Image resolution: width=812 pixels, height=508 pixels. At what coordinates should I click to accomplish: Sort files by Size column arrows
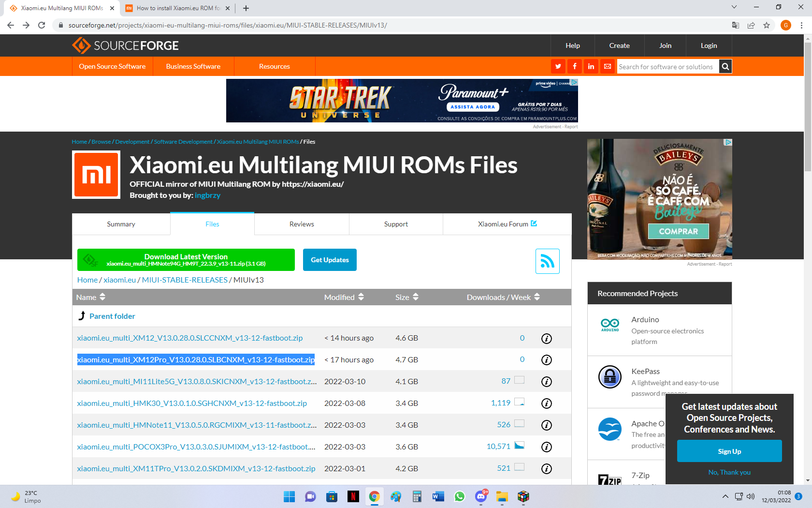[416, 297]
